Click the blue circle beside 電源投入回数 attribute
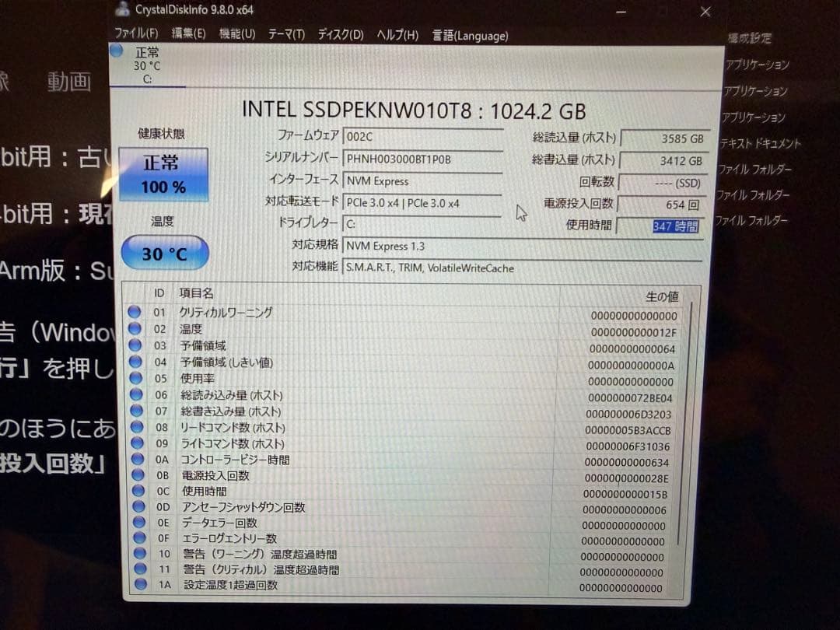This screenshot has width=840, height=630. point(138,474)
